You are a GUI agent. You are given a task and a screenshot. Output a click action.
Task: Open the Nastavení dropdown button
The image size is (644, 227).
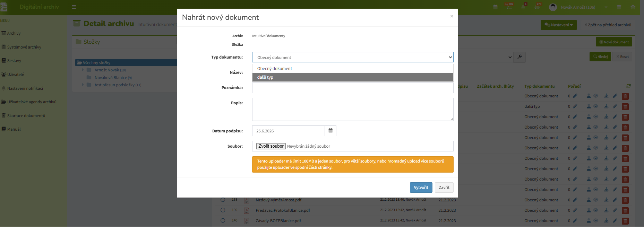pos(558,25)
